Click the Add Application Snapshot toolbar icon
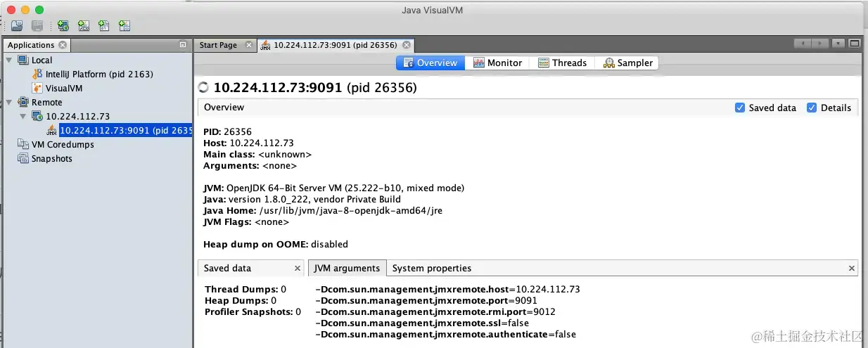The width and height of the screenshot is (868, 348). [125, 26]
